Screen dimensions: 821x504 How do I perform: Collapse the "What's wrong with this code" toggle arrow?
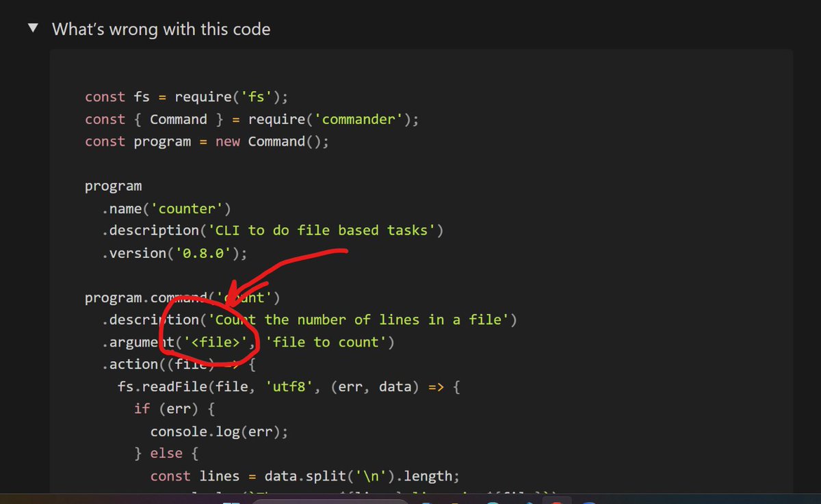[x=33, y=29]
